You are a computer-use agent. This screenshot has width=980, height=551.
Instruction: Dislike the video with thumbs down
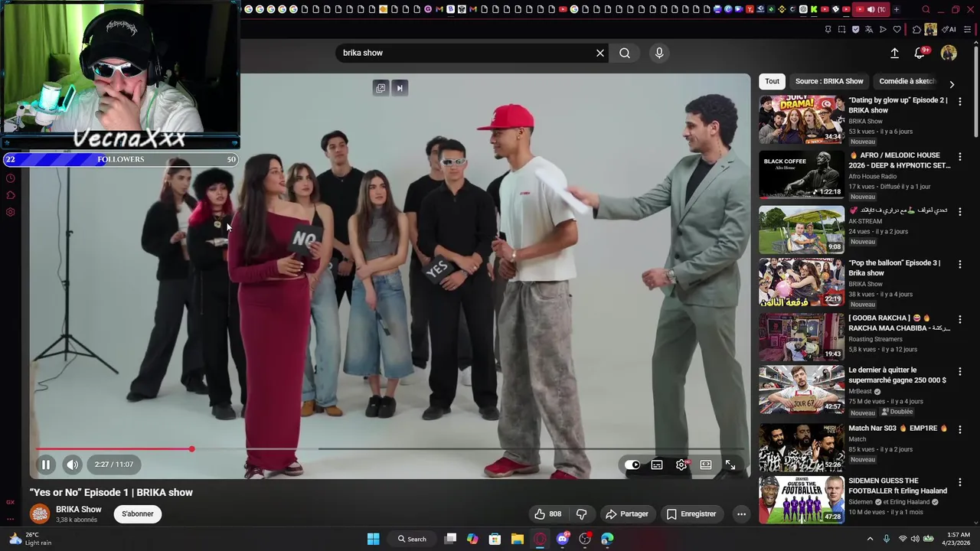tap(581, 514)
